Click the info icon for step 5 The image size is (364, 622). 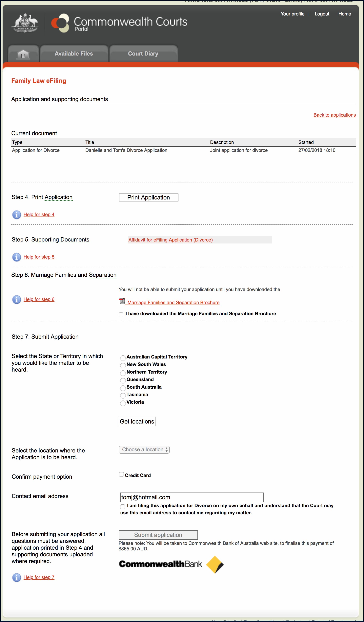click(16, 257)
